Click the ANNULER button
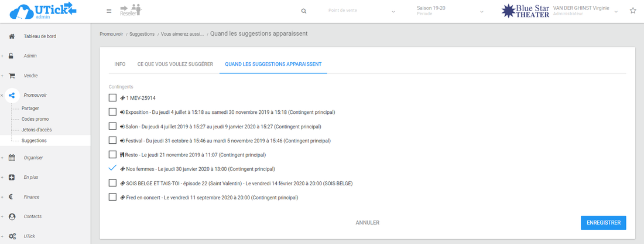This screenshot has width=644, height=244. 368,223
